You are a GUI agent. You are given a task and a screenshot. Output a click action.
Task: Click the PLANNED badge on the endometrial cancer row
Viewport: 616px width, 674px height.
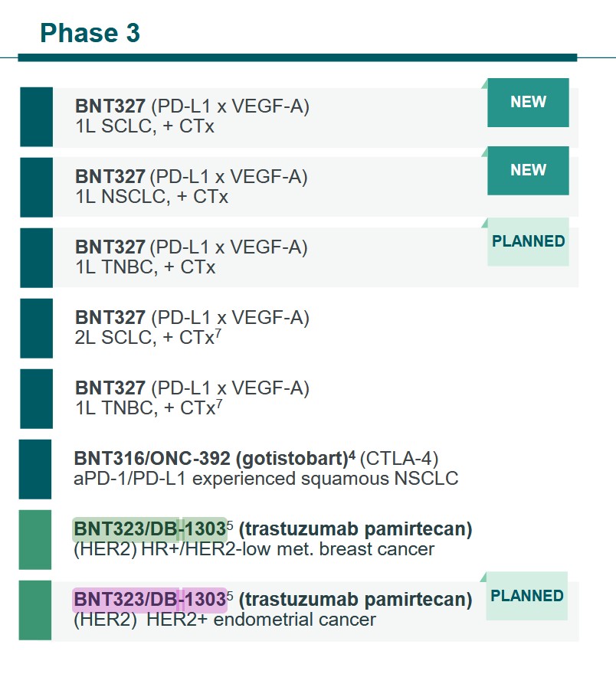pos(526,596)
